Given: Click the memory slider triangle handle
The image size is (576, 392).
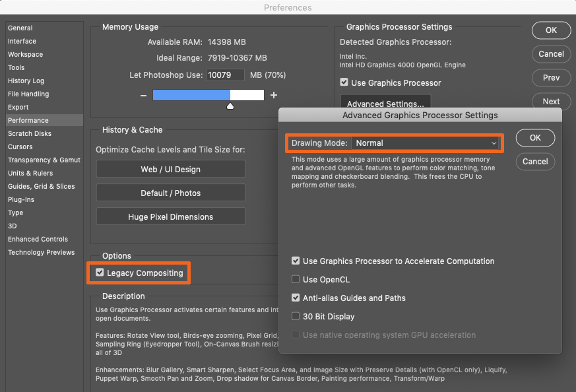Looking at the screenshot, I should point(230,106).
